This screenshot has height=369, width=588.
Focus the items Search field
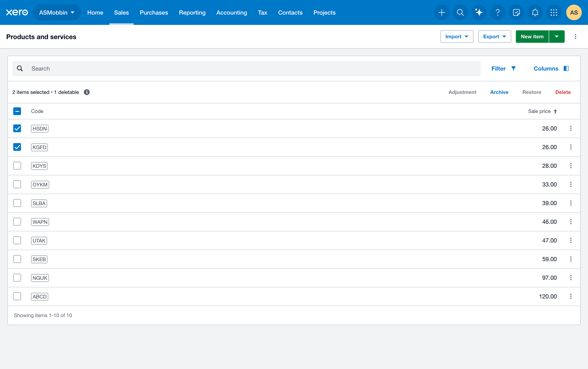click(x=247, y=69)
